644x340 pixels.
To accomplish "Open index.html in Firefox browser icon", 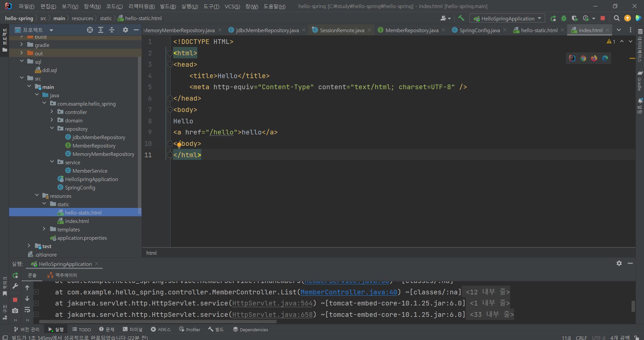I will 594,58.
